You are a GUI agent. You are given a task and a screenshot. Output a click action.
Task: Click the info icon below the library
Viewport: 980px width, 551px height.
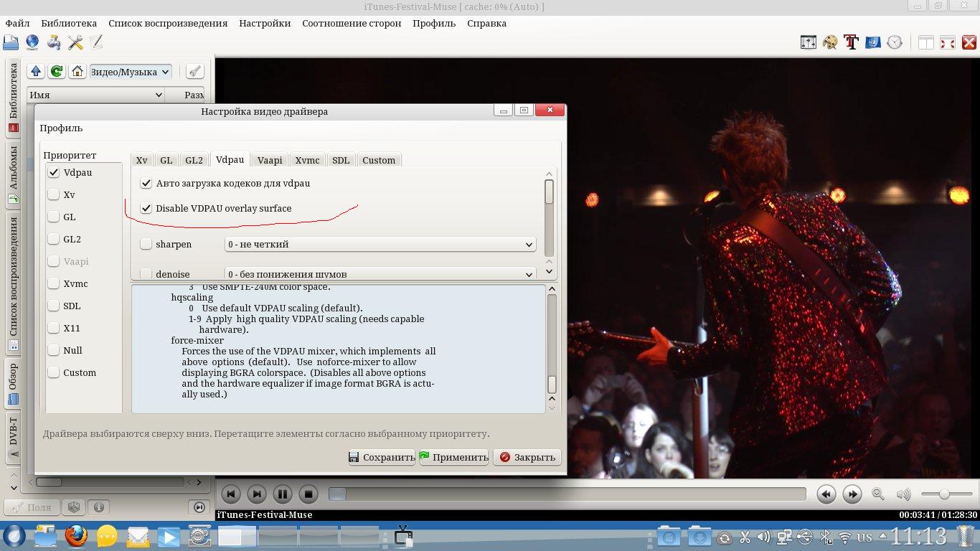[x=98, y=507]
